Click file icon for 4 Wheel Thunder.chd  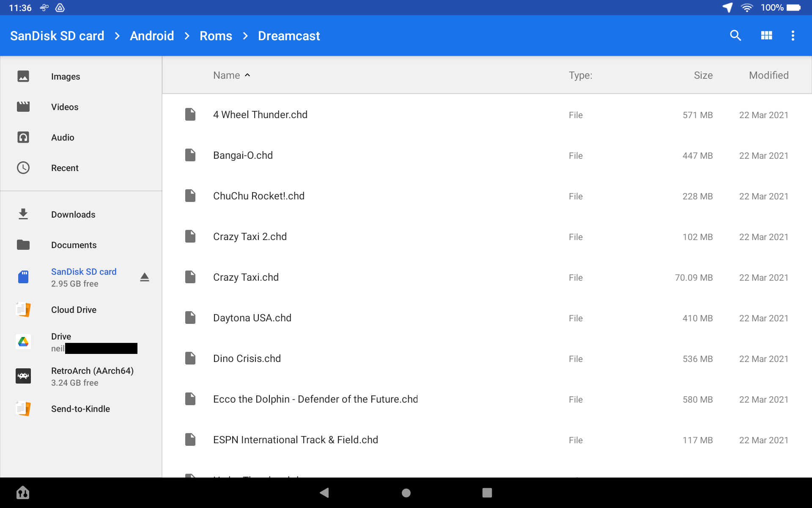(190, 115)
